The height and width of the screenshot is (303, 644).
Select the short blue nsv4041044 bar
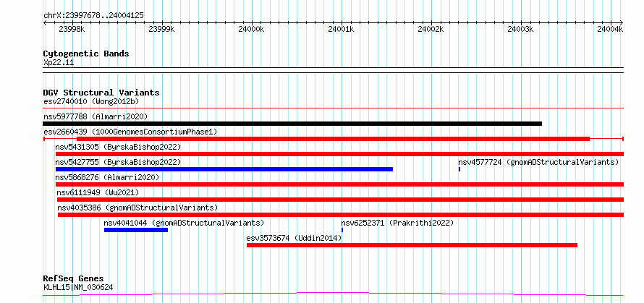136,230
